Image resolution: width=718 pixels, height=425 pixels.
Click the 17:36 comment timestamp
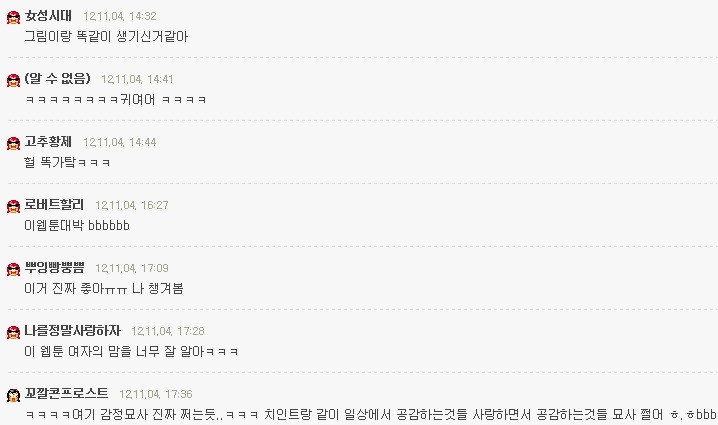point(156,394)
